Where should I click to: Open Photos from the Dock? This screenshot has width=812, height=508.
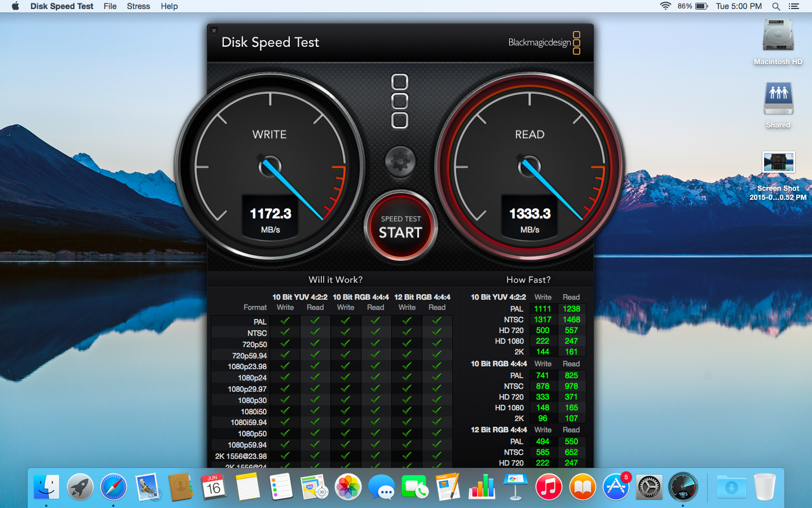click(348, 487)
